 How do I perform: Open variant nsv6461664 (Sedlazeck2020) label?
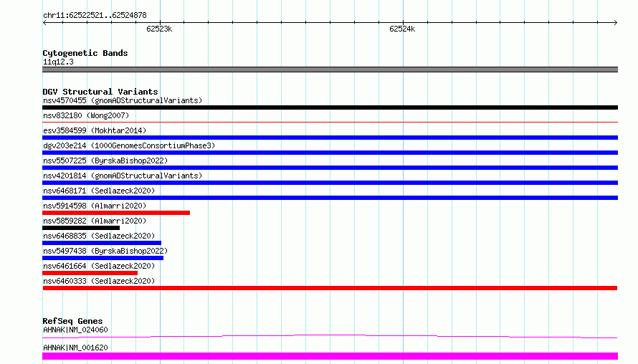pos(99,266)
